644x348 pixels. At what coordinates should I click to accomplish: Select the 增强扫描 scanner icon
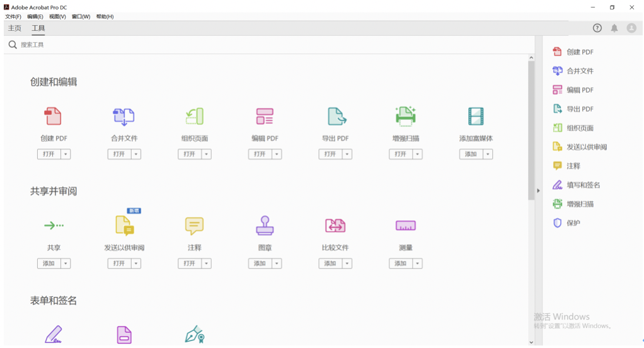click(x=406, y=116)
